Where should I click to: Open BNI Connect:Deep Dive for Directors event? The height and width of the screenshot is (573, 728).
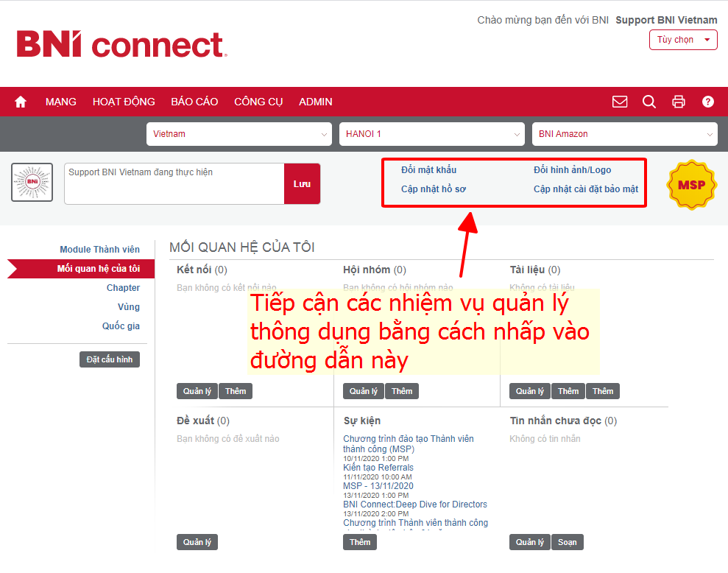pyautogui.click(x=415, y=505)
